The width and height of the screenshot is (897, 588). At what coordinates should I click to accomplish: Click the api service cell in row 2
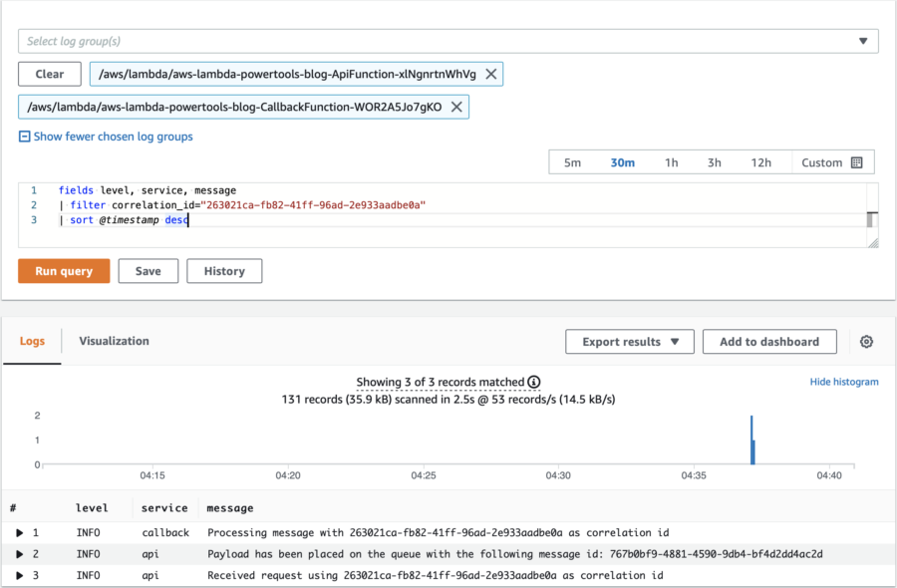pos(150,554)
